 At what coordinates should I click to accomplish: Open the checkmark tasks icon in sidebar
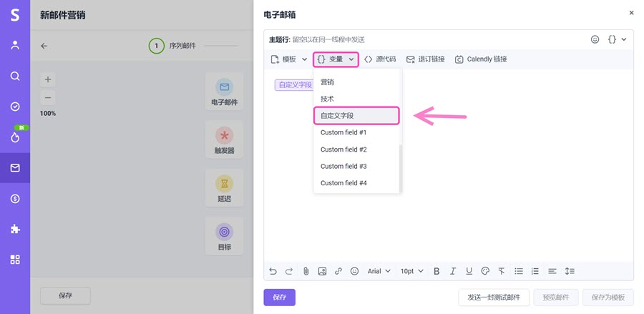[x=15, y=107]
